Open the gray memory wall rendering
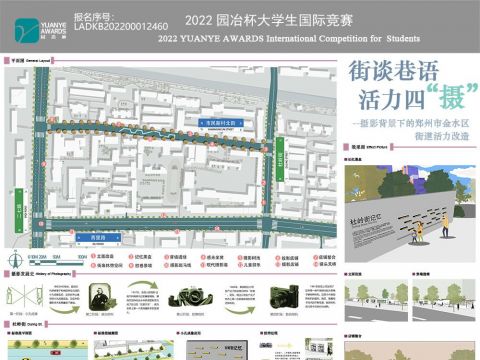Viewport: 480px width, 360px height. tap(410, 213)
